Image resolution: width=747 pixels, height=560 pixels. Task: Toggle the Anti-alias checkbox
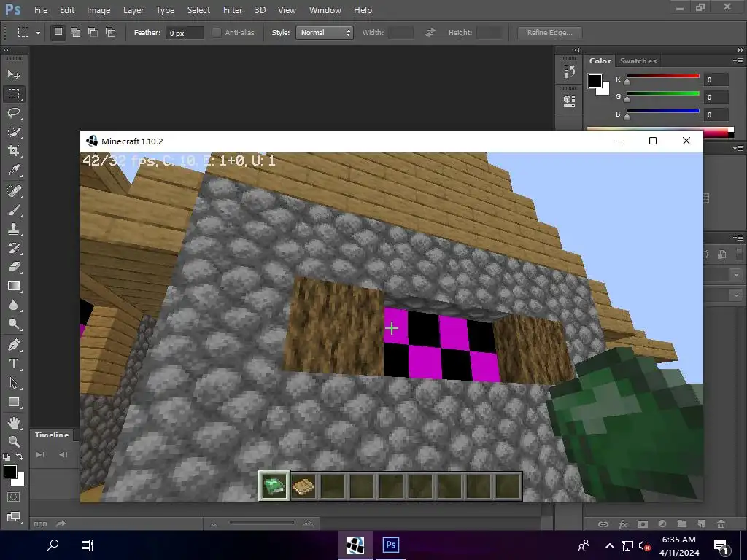(216, 32)
